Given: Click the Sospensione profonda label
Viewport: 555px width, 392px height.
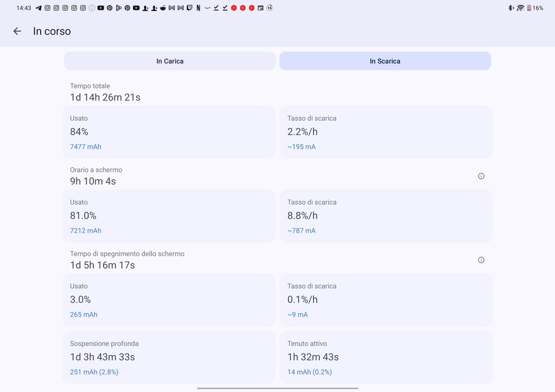Looking at the screenshot, I should pyautogui.click(x=104, y=344).
